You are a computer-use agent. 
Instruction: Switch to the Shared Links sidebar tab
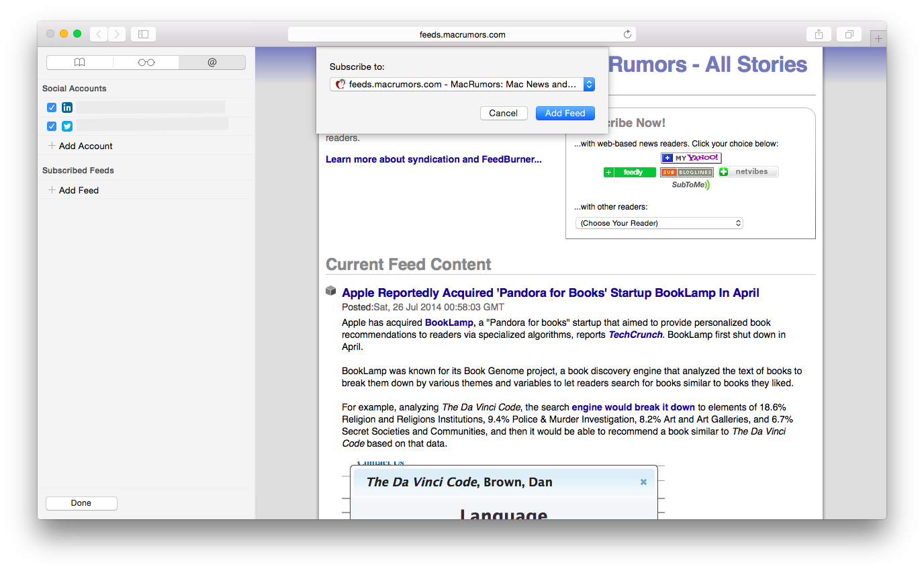click(x=212, y=62)
